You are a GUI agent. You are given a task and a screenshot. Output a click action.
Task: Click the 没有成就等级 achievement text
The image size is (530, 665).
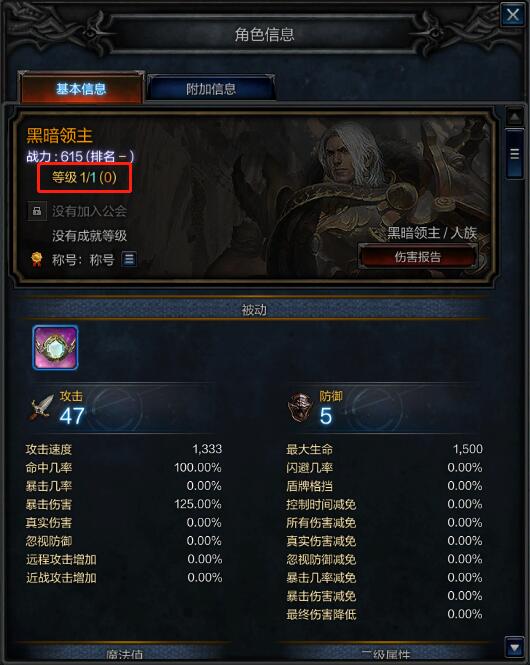point(89,236)
